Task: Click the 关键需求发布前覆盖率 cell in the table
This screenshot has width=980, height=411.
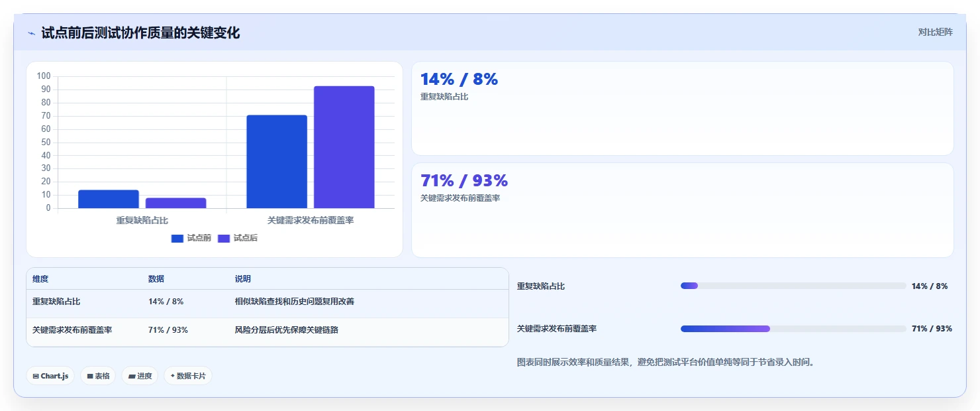Action: point(72,330)
